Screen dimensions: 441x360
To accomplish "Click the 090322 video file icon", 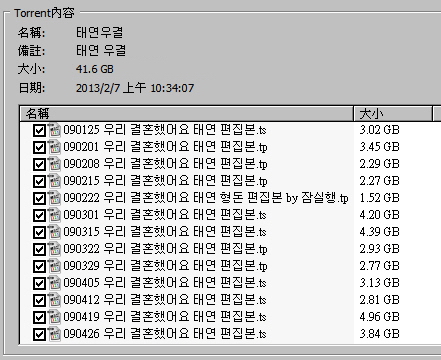I will tap(54, 249).
